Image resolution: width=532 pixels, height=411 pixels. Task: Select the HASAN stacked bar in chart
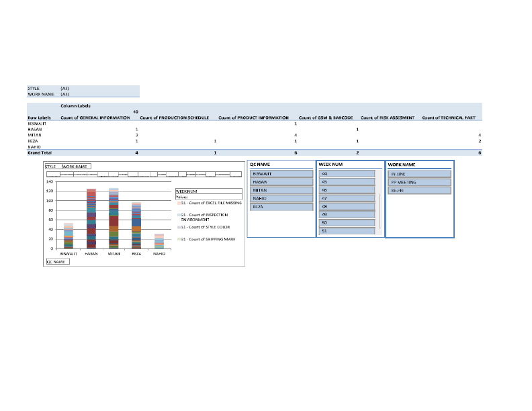91,219
